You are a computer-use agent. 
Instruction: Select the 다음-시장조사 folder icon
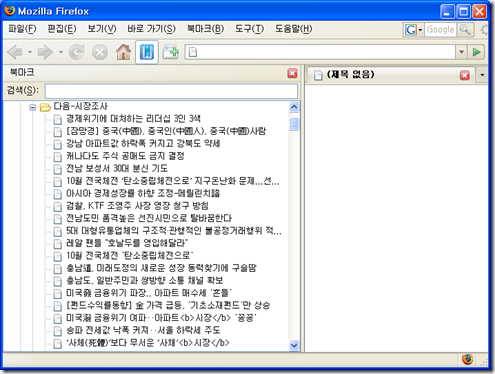click(x=45, y=107)
